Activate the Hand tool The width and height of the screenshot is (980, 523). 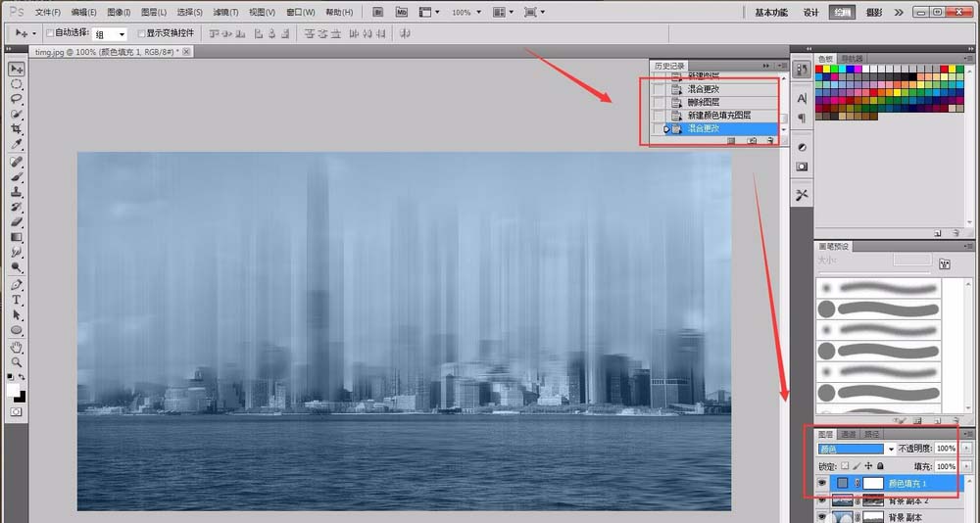click(17, 347)
